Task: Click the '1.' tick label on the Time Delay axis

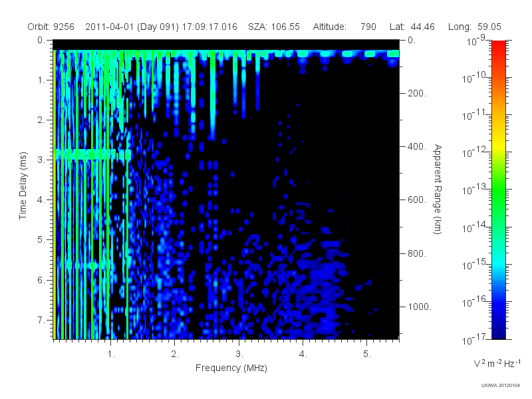Action: pyautogui.click(x=41, y=80)
